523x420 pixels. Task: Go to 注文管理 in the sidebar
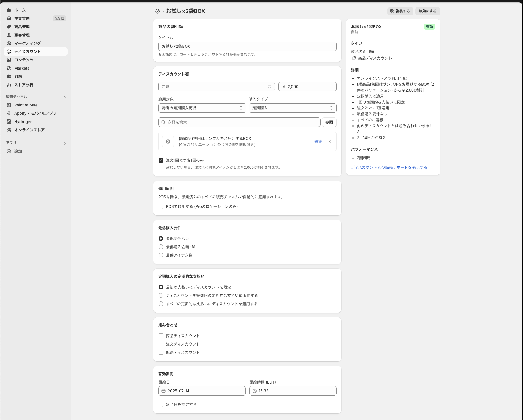[22, 18]
